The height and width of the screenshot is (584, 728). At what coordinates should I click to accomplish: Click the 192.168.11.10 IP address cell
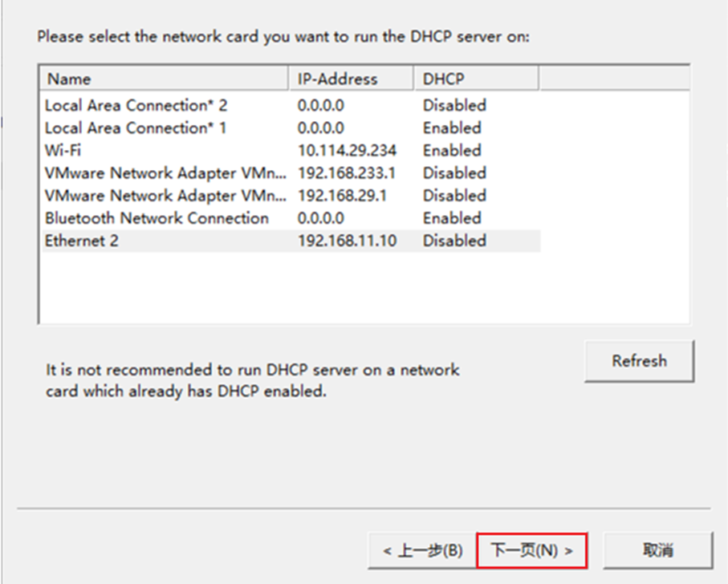(x=347, y=241)
